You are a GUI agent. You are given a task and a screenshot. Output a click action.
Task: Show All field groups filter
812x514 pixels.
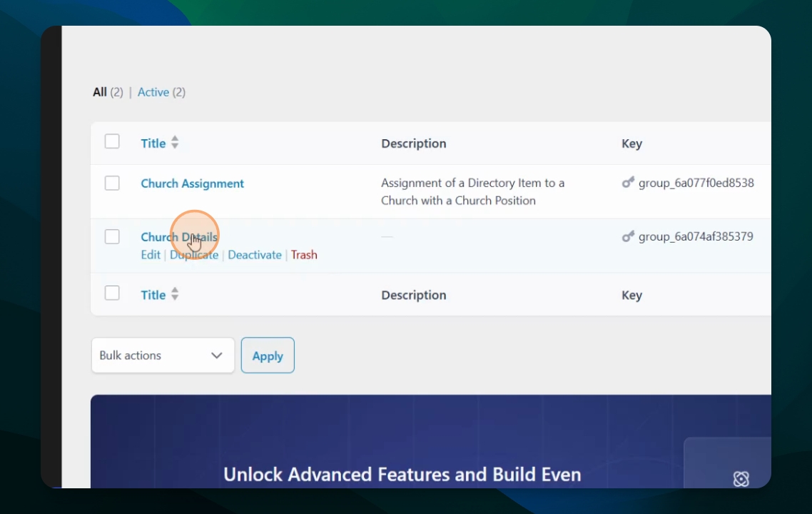[99, 92]
